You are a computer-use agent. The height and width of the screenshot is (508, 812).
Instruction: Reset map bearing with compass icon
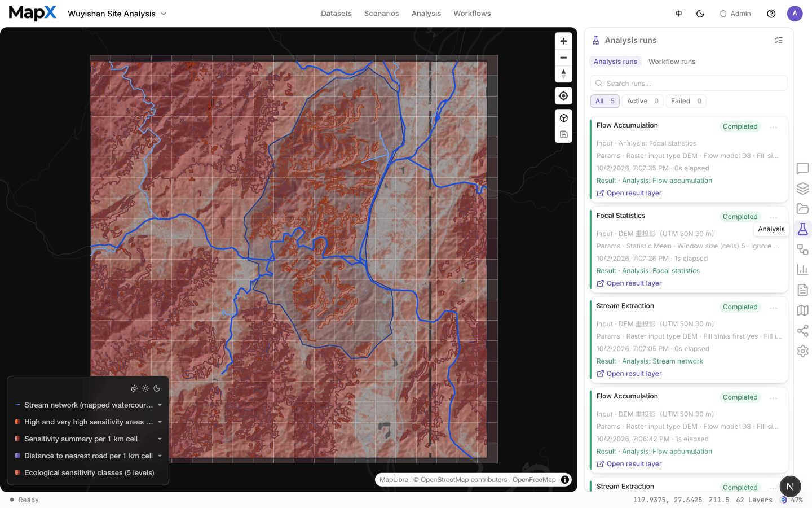(563, 74)
